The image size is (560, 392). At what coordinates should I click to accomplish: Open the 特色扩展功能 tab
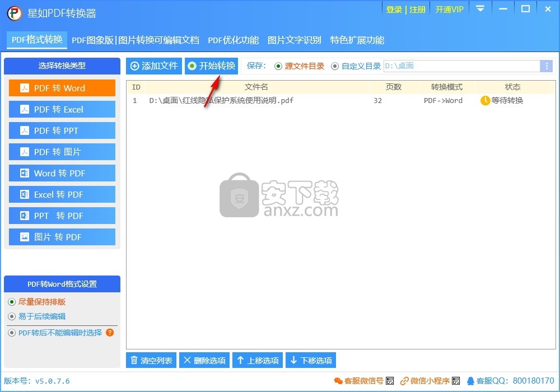click(357, 40)
